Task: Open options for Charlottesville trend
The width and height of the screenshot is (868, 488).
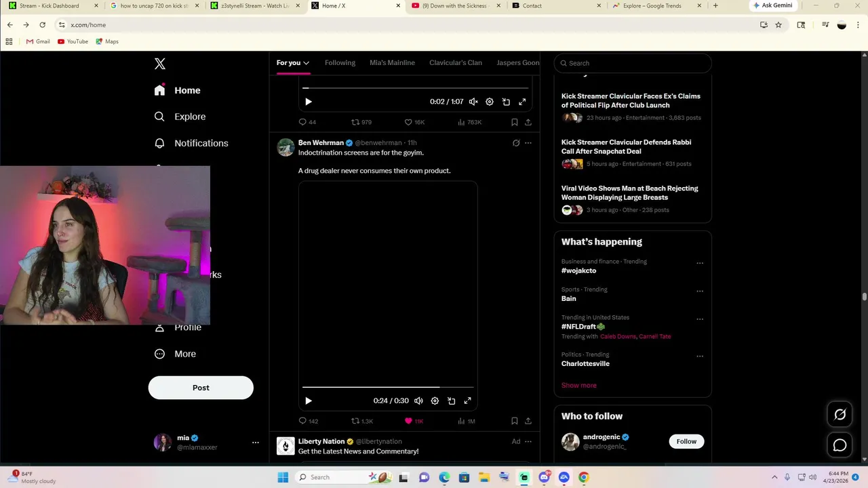Action: pyautogui.click(x=700, y=356)
